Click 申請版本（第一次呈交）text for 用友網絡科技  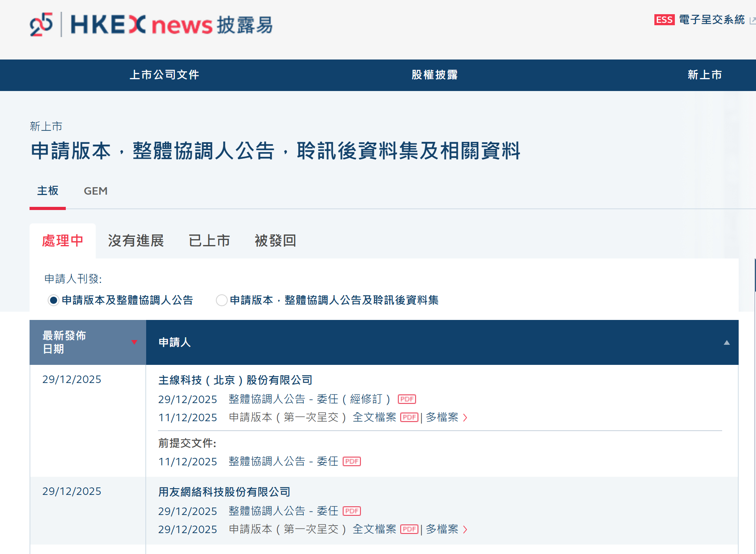[288, 529]
